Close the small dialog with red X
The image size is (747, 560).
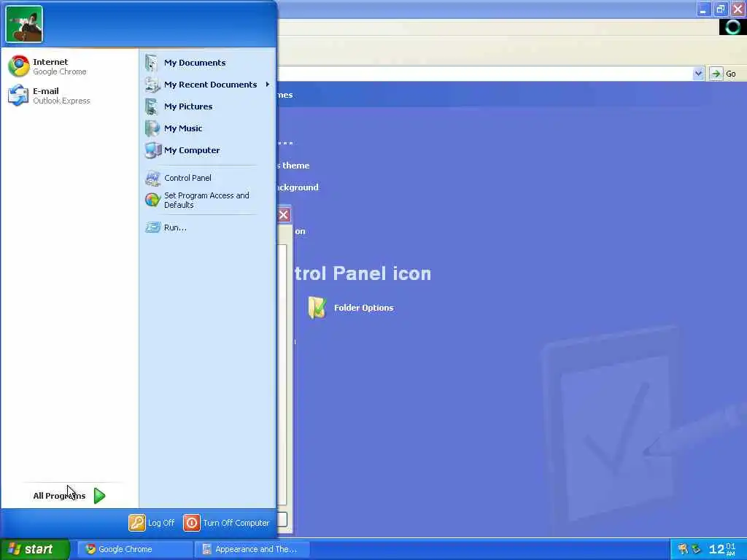pyautogui.click(x=284, y=215)
